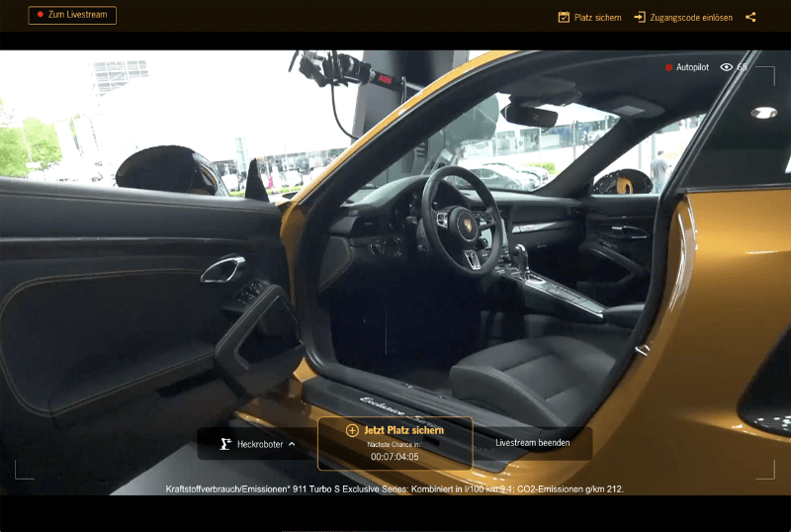Click the eye viewers count icon
Image resolution: width=791 pixels, height=532 pixels.
click(x=726, y=67)
